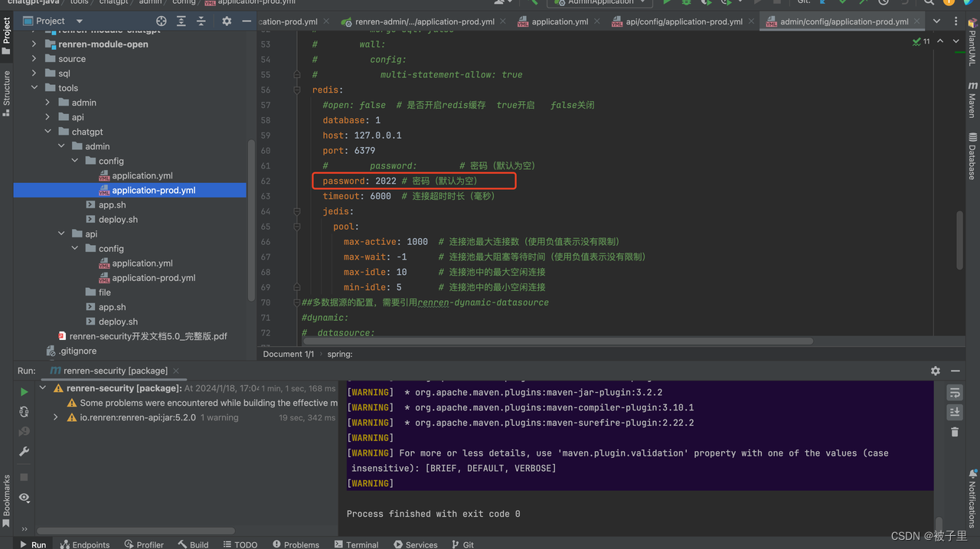Open the Bookmarks tool window
The image size is (980, 549).
[x=6, y=500]
